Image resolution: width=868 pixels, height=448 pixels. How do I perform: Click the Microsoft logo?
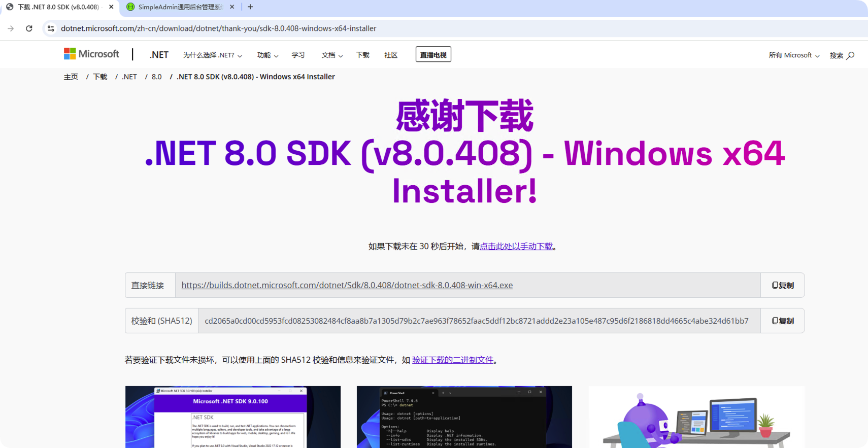pos(91,54)
